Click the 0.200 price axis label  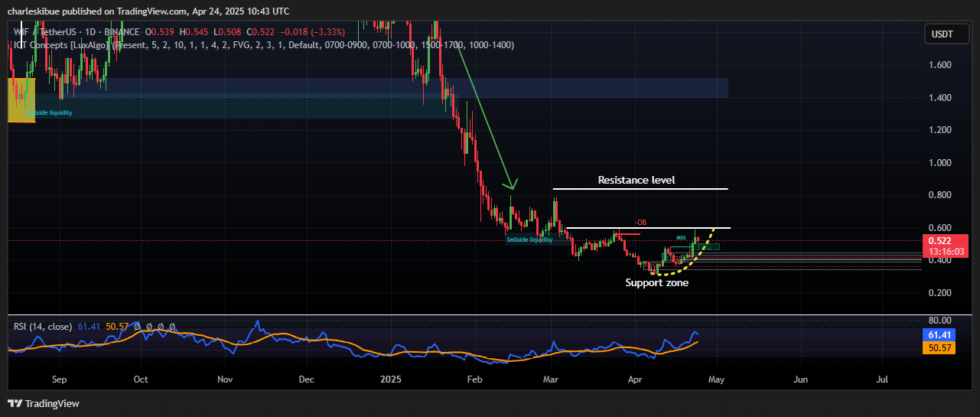click(x=939, y=293)
